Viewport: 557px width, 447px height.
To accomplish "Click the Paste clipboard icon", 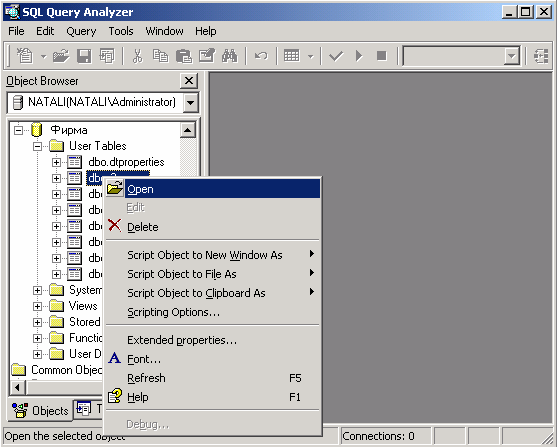I will pyautogui.click(x=184, y=56).
